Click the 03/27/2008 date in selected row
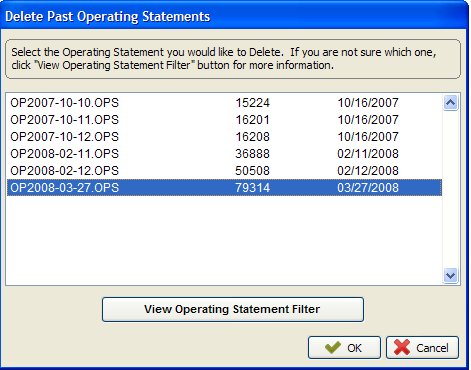This screenshot has width=471, height=370. (368, 188)
